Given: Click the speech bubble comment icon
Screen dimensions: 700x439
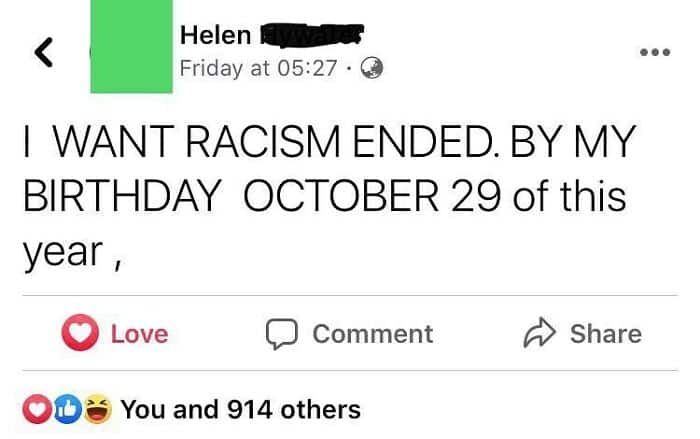Looking at the screenshot, I should coord(282,334).
